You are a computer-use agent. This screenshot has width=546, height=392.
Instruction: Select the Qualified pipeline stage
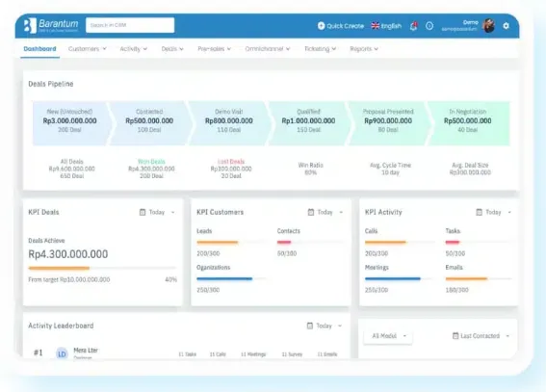(x=308, y=123)
